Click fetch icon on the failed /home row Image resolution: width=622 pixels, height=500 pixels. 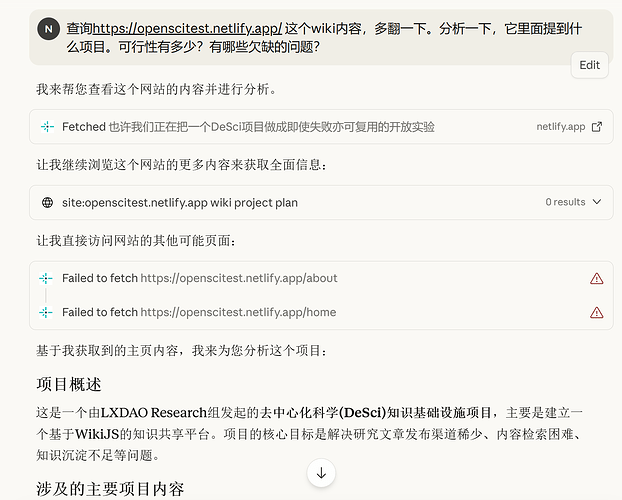[47, 312]
